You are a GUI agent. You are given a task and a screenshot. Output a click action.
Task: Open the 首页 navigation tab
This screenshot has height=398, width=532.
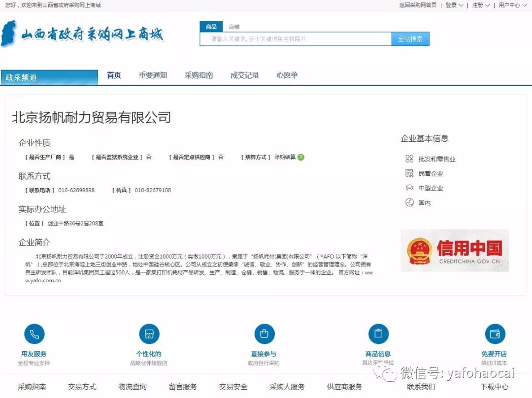click(114, 75)
